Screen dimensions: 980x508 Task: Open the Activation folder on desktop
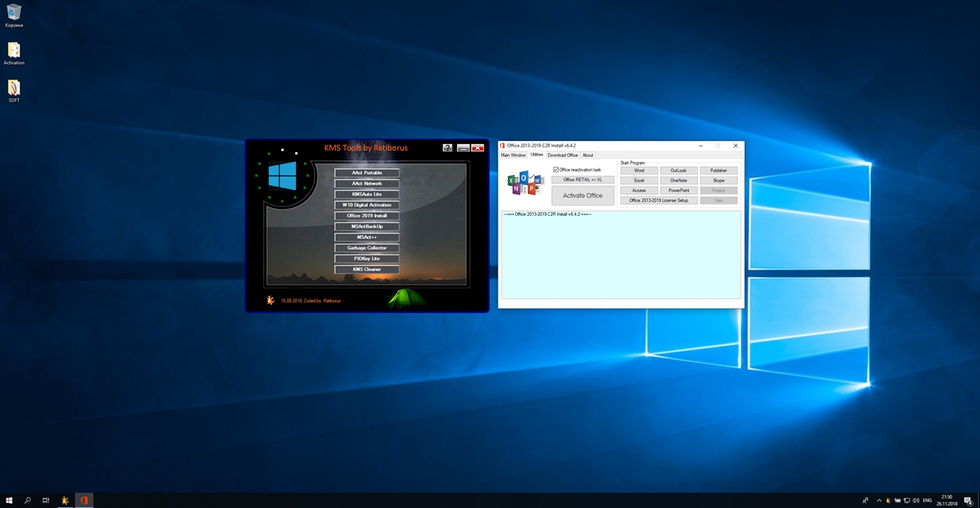(x=14, y=53)
